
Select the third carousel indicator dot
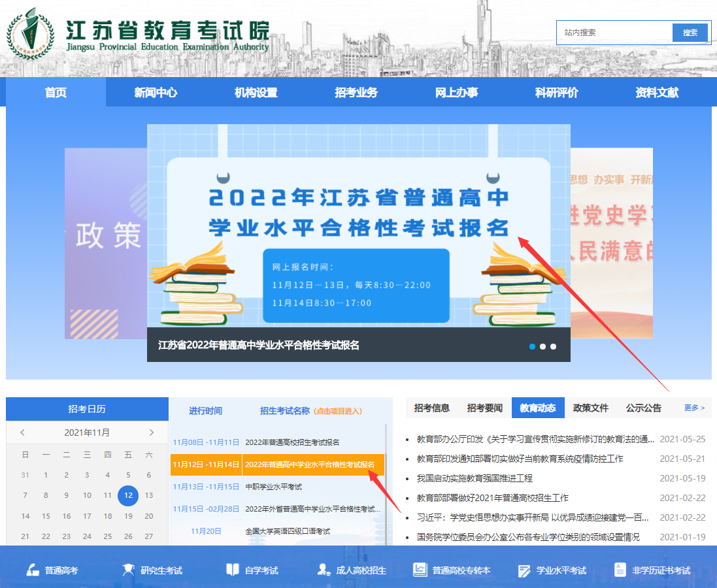click(x=553, y=346)
